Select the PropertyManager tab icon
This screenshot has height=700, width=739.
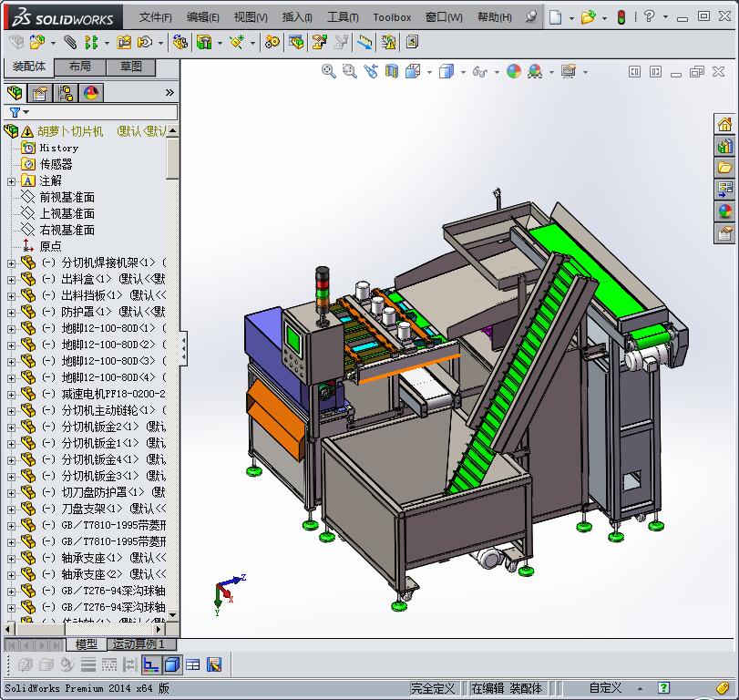coord(40,93)
